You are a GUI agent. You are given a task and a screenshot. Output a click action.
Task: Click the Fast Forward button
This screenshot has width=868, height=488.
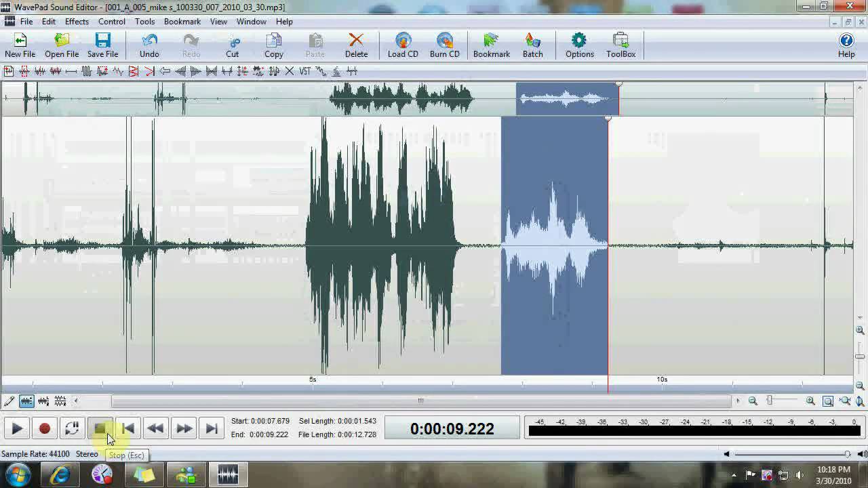pos(184,428)
